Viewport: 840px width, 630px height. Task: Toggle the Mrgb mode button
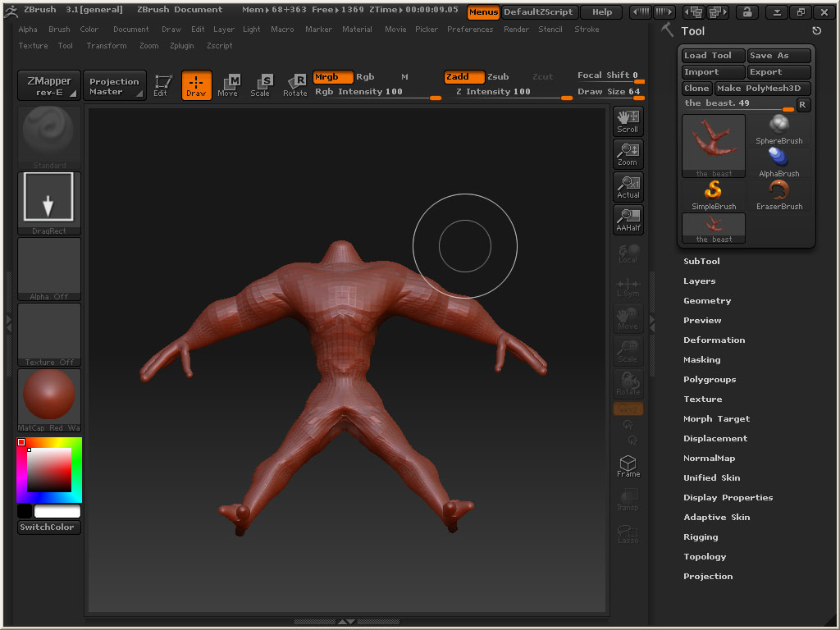tap(332, 77)
